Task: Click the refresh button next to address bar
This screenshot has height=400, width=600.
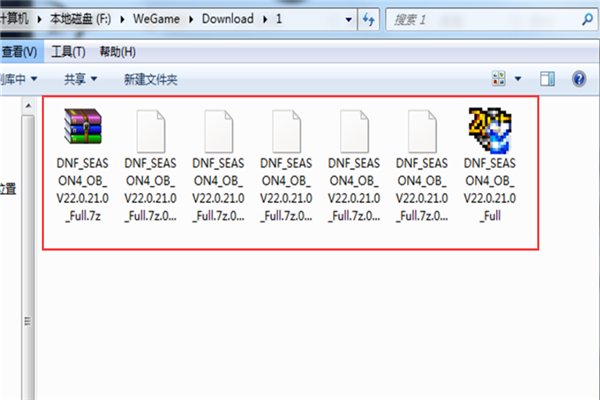Action: coord(368,19)
